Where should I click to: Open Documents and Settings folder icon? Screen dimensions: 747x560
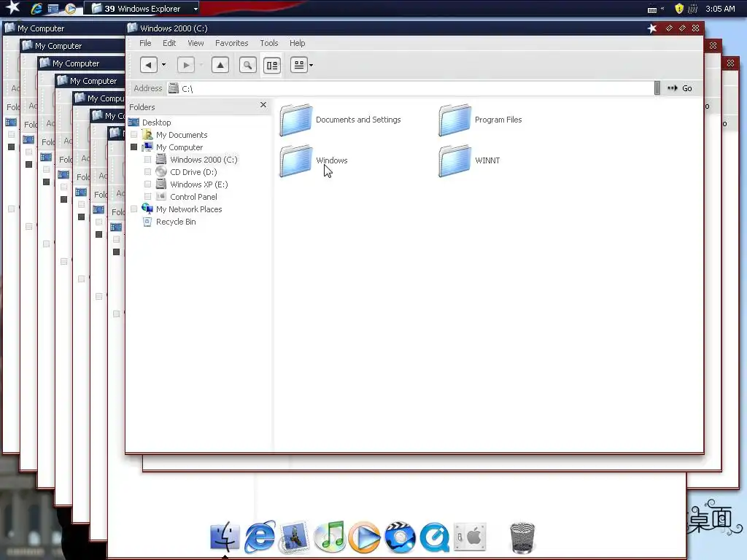pos(296,120)
